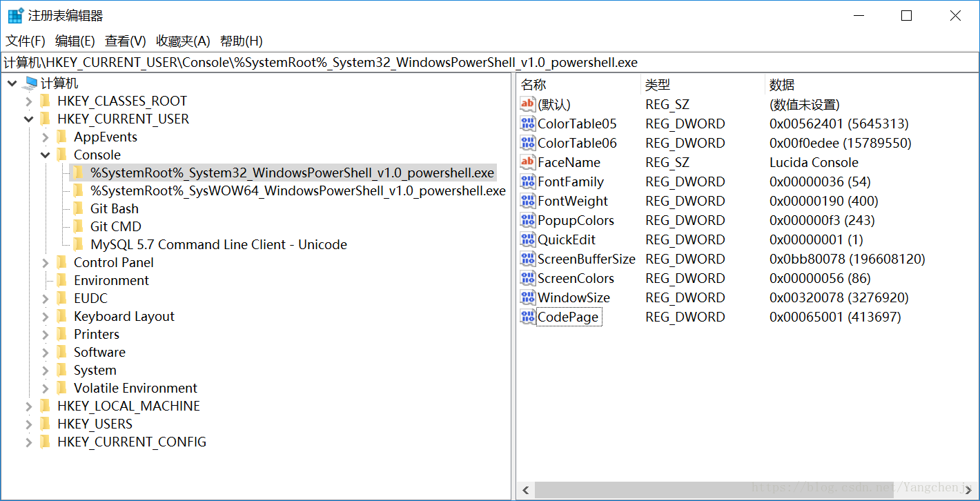Click the horizontal scrollbar left arrow
The image size is (980, 501).
tap(525, 490)
